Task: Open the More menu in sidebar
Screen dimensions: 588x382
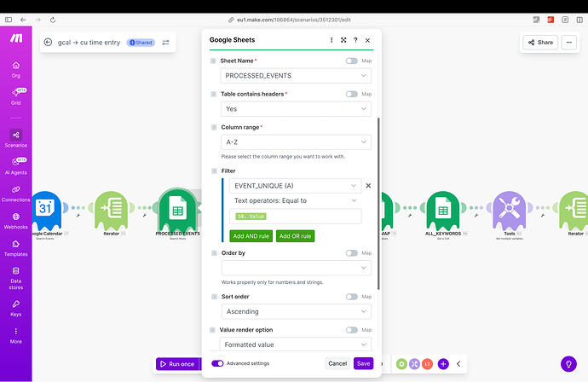Action: point(15,335)
